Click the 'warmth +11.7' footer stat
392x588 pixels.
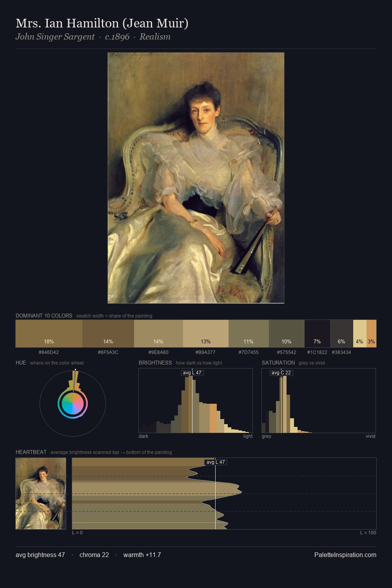click(142, 555)
